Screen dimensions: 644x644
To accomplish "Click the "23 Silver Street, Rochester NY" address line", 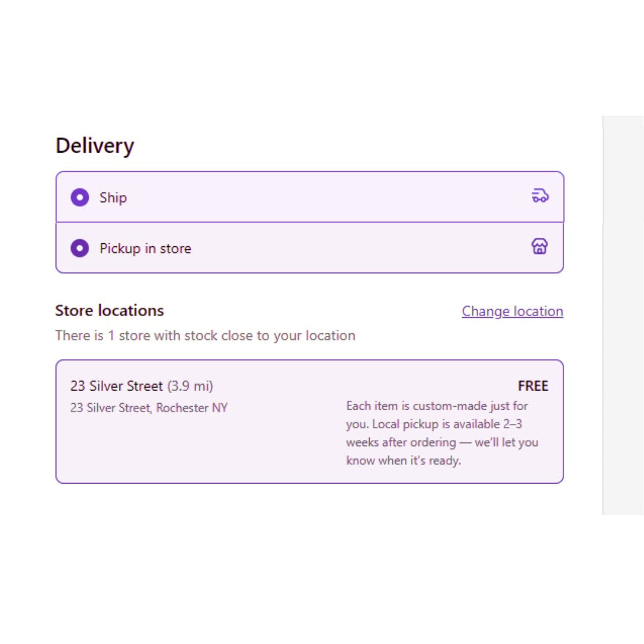I will click(x=148, y=408).
